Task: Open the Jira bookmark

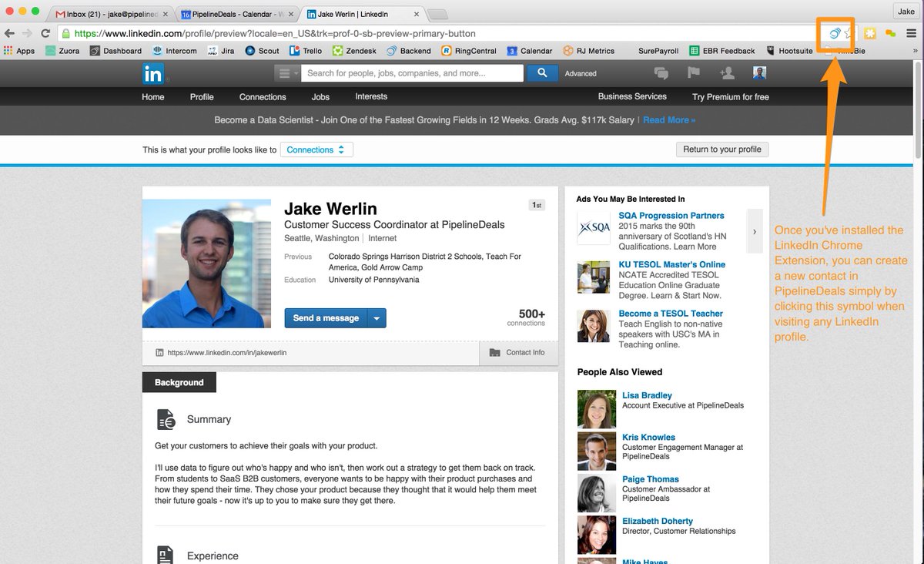Action: point(220,51)
